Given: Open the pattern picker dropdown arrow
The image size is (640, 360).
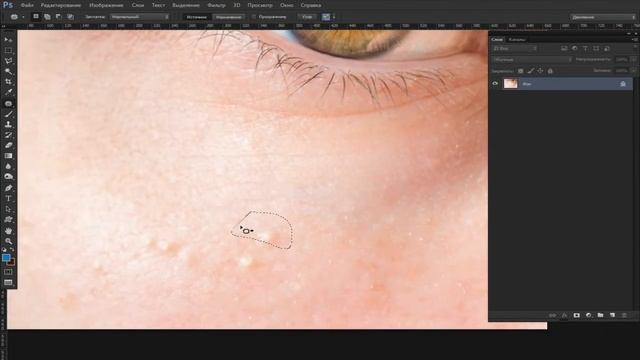Looking at the screenshot, I should pos(334,17).
